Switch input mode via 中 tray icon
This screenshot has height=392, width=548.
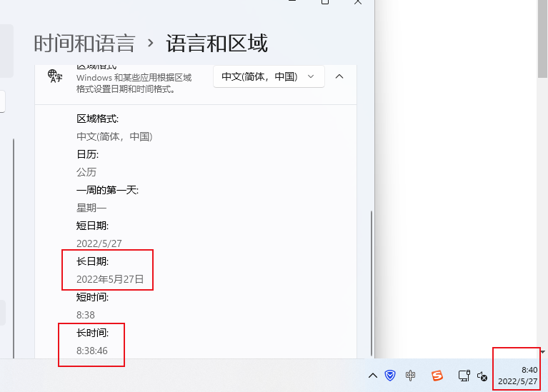(x=410, y=376)
